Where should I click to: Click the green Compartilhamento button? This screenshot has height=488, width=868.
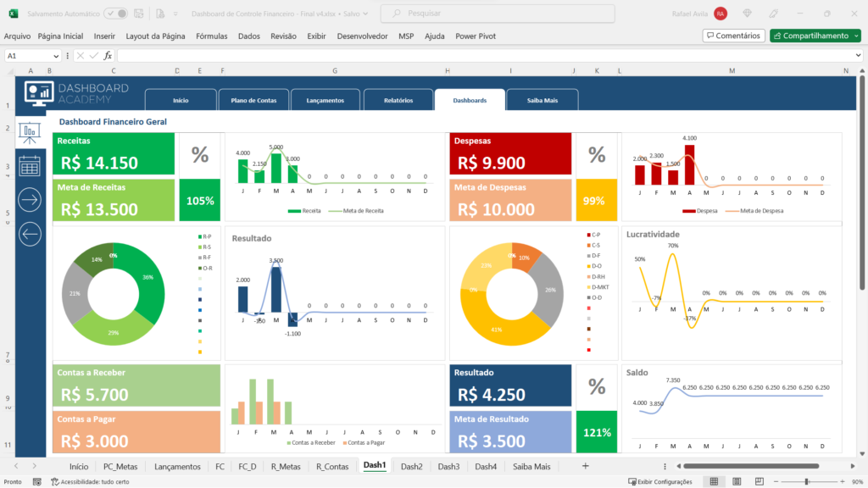tap(815, 36)
